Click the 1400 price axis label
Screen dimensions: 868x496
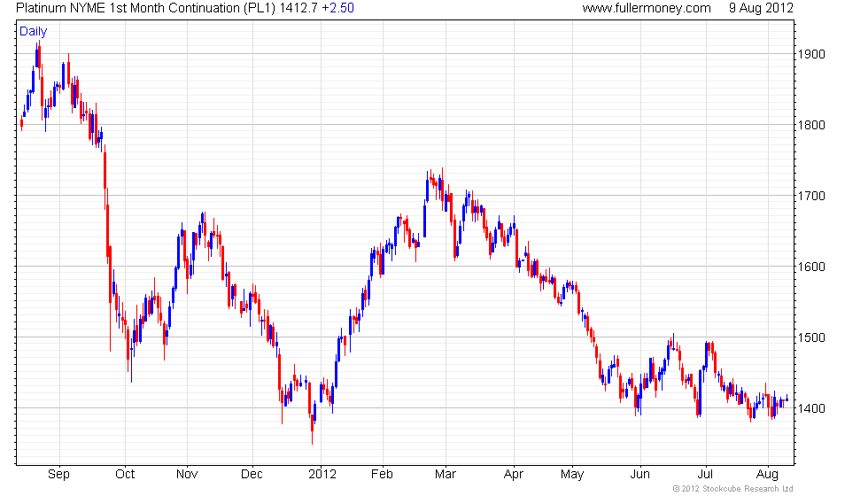pyautogui.click(x=811, y=408)
